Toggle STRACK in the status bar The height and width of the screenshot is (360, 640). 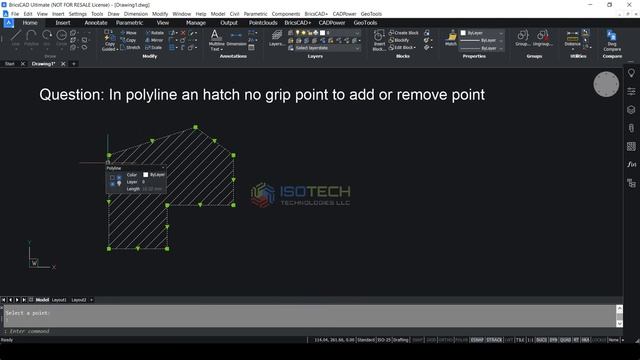(x=494, y=340)
